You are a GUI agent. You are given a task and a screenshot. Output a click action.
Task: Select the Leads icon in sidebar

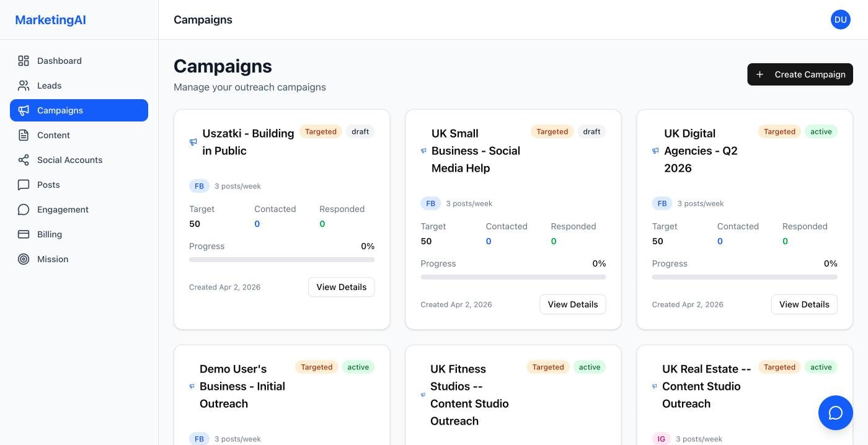click(24, 85)
